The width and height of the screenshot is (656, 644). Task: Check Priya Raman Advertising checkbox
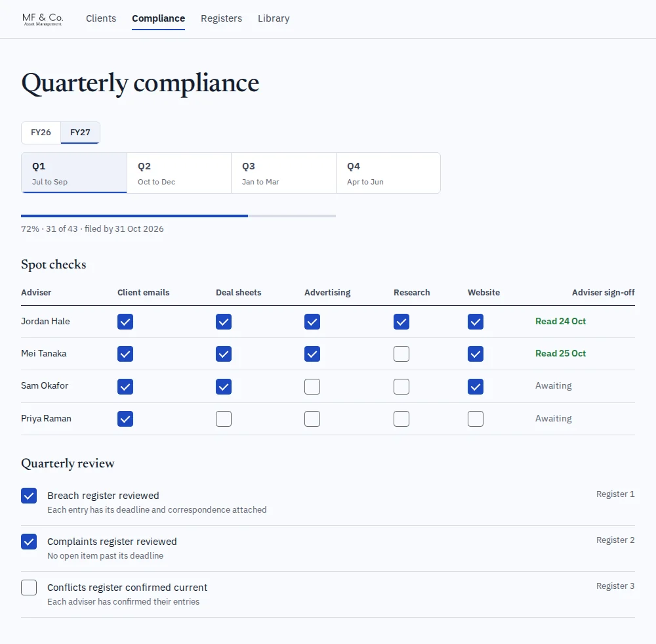coord(312,419)
